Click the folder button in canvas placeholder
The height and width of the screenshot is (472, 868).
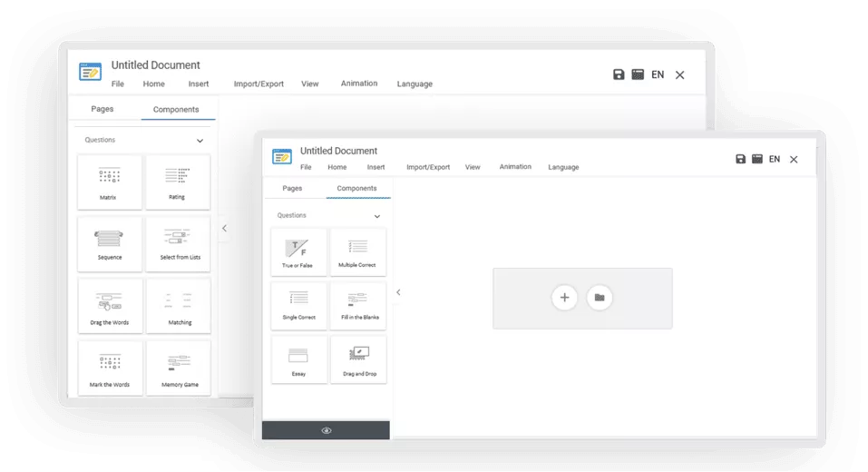600,298
